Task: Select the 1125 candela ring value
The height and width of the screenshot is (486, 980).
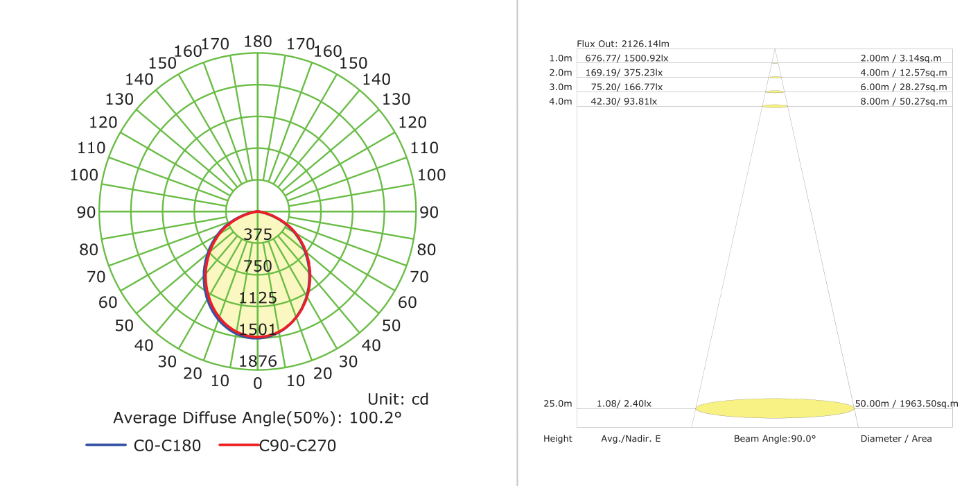Action: 258,298
